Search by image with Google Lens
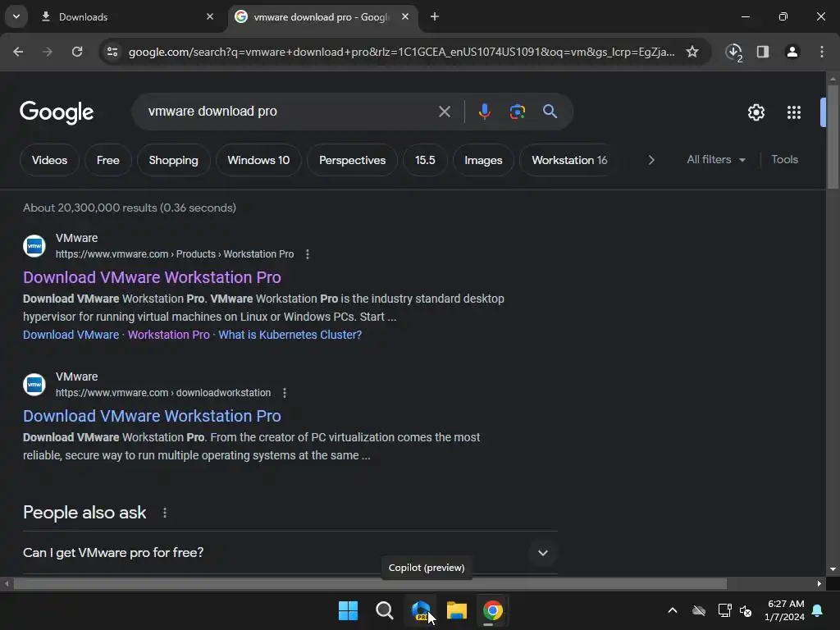This screenshot has width=840, height=630. click(517, 112)
